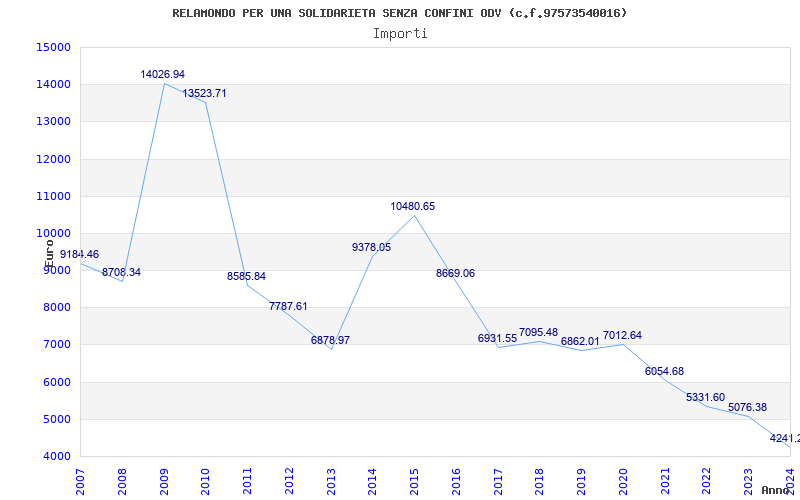Click the 9184.46 data label
This screenshot has height=500, width=800.
[x=80, y=255]
